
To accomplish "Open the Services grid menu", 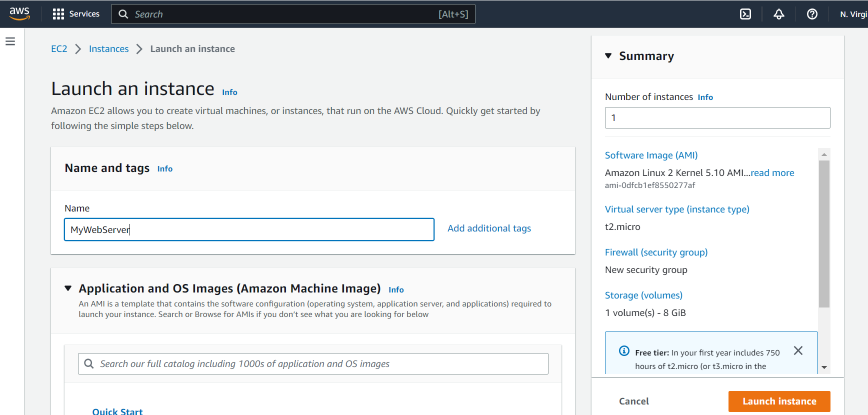I will (x=76, y=14).
